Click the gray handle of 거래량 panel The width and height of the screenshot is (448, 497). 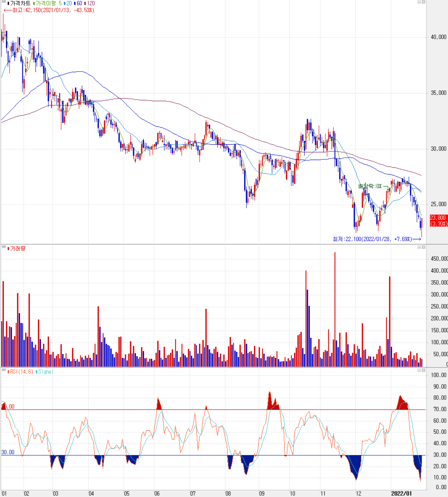tap(4, 247)
